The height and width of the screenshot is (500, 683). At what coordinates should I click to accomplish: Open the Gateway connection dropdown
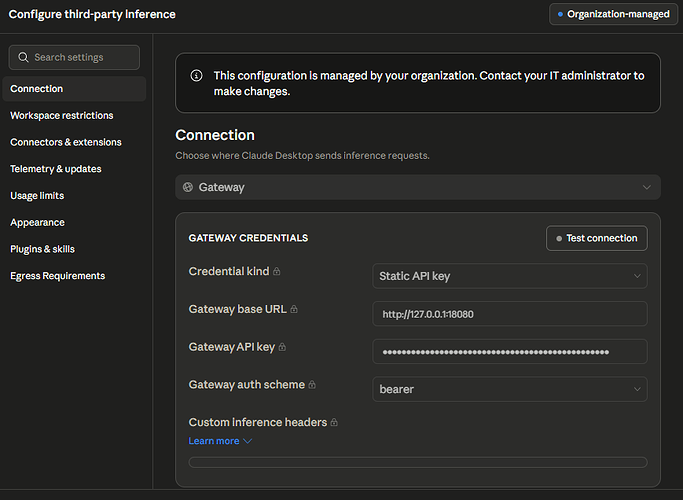point(418,187)
